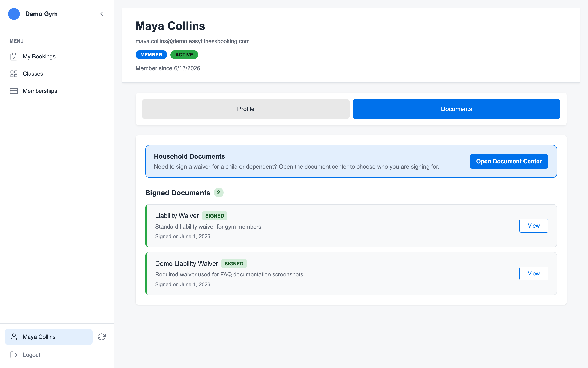The height and width of the screenshot is (368, 588).
Task: Log out using the Logout link
Action: click(31, 355)
